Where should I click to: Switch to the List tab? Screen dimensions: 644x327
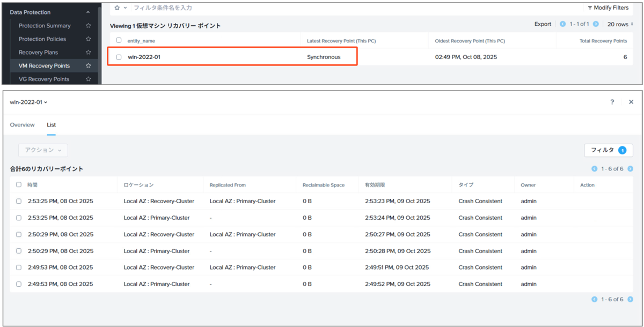tap(51, 125)
